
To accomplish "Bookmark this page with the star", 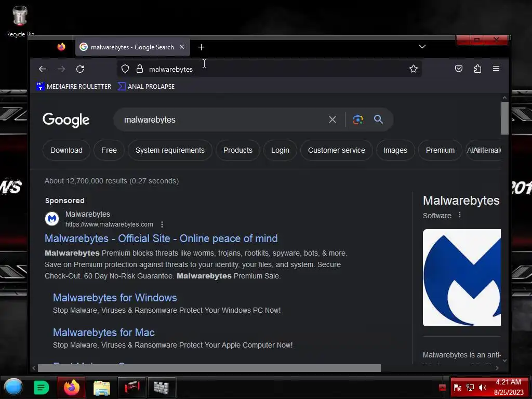I will pyautogui.click(x=413, y=69).
